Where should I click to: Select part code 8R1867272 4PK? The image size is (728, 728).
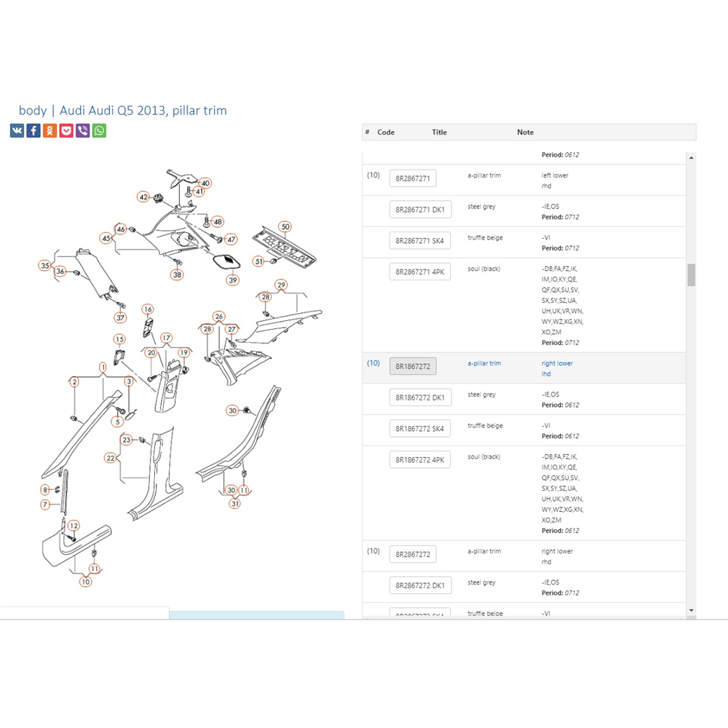click(420, 459)
